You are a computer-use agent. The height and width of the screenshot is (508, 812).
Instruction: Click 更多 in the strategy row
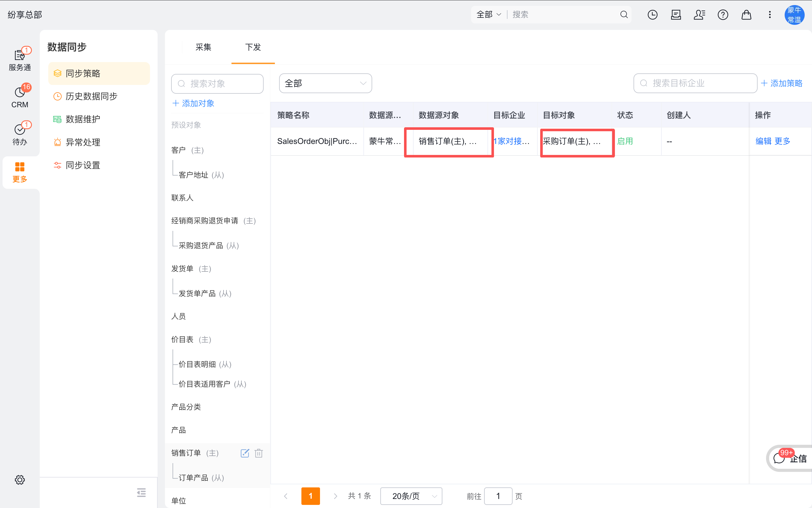tap(782, 141)
